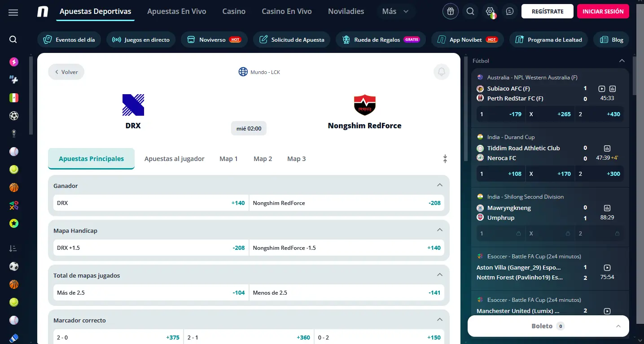Open the hamburger main menu
The height and width of the screenshot is (344, 644).
point(13,12)
